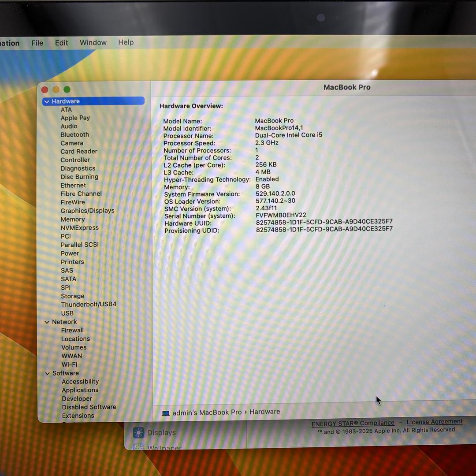Click the green zoom window button
The width and height of the screenshot is (476, 476).
coord(67,89)
